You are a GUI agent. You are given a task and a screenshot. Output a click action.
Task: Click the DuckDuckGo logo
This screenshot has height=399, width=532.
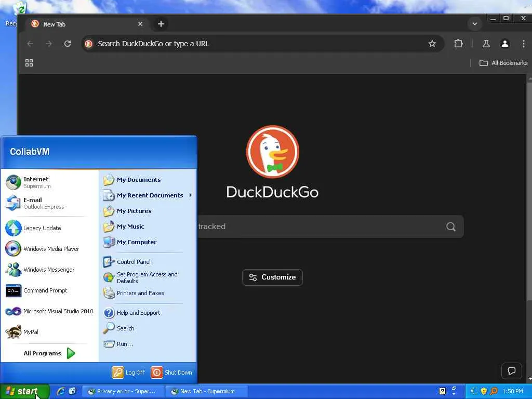(x=272, y=152)
